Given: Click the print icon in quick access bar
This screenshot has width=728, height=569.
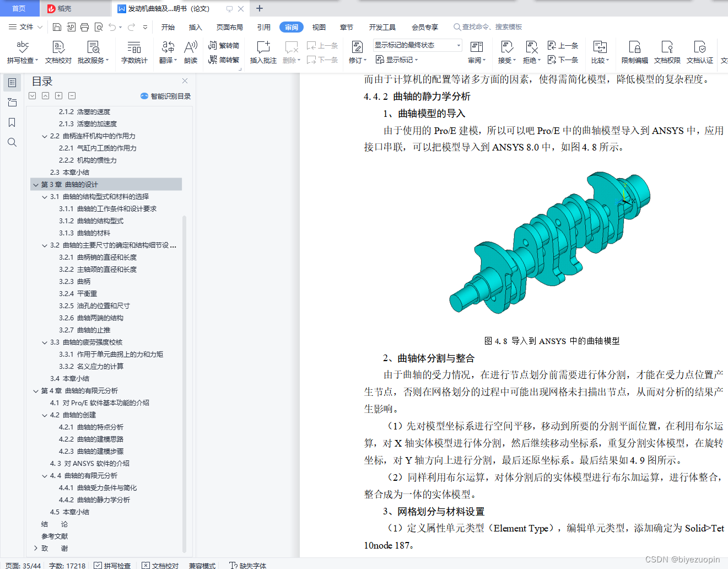Looking at the screenshot, I should coord(84,27).
